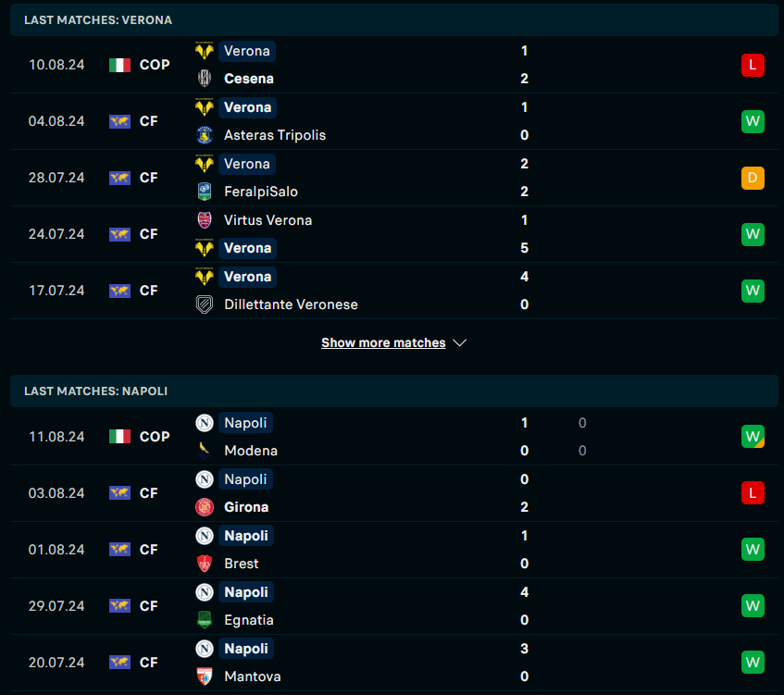Open the Asteras Tripolis team name
Screen dimensions: 784x695
coord(275,135)
